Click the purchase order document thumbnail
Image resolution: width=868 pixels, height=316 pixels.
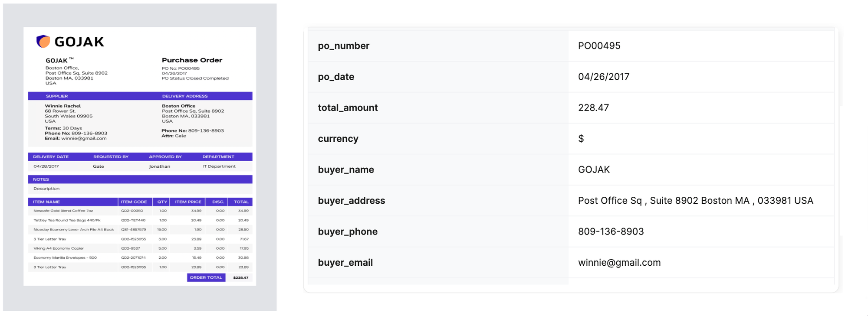pyautogui.click(x=140, y=156)
